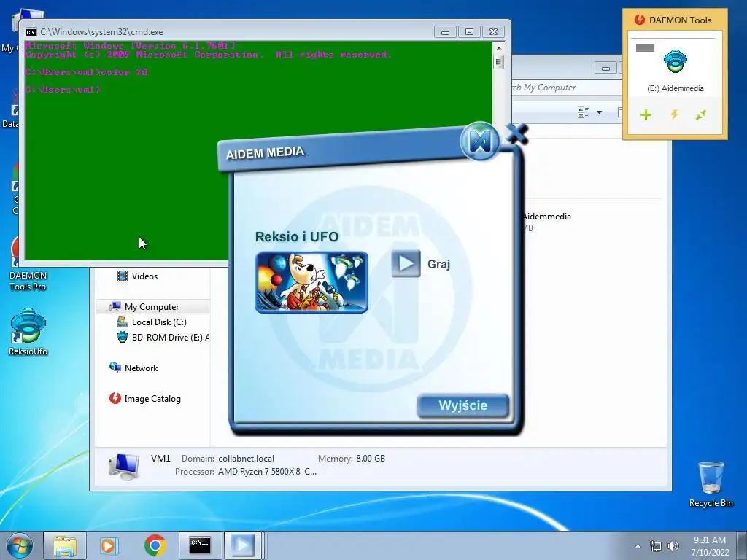The height and width of the screenshot is (560, 747).
Task: Open the Explorer view options dropdown arrow
Action: pos(600,112)
